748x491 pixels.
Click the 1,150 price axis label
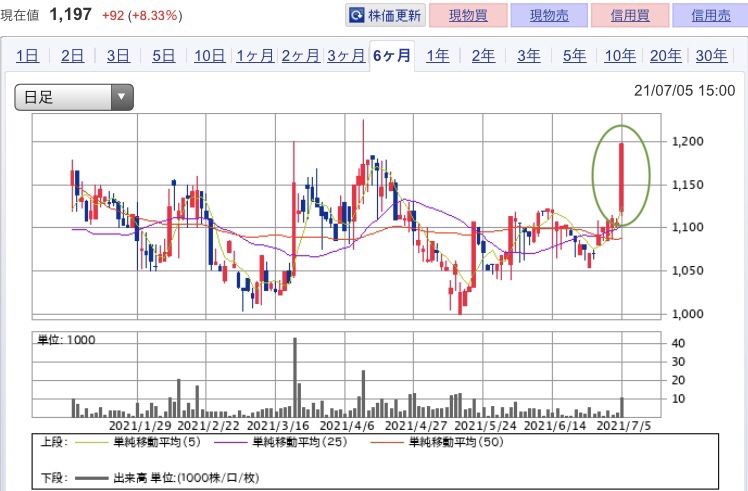pyautogui.click(x=687, y=185)
